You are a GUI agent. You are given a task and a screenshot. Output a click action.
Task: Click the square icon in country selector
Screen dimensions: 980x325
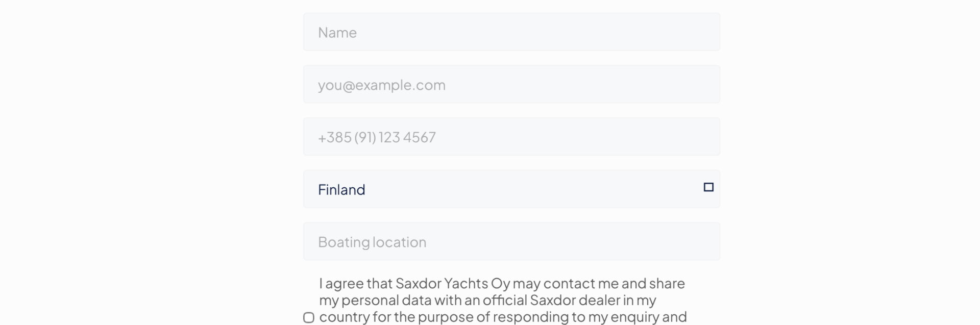coord(708,187)
